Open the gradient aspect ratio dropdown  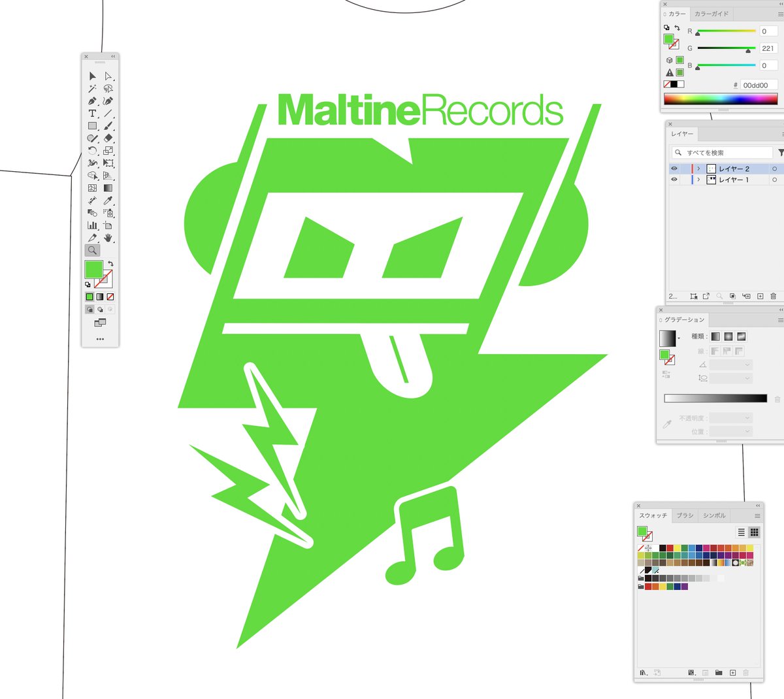pyautogui.click(x=747, y=378)
